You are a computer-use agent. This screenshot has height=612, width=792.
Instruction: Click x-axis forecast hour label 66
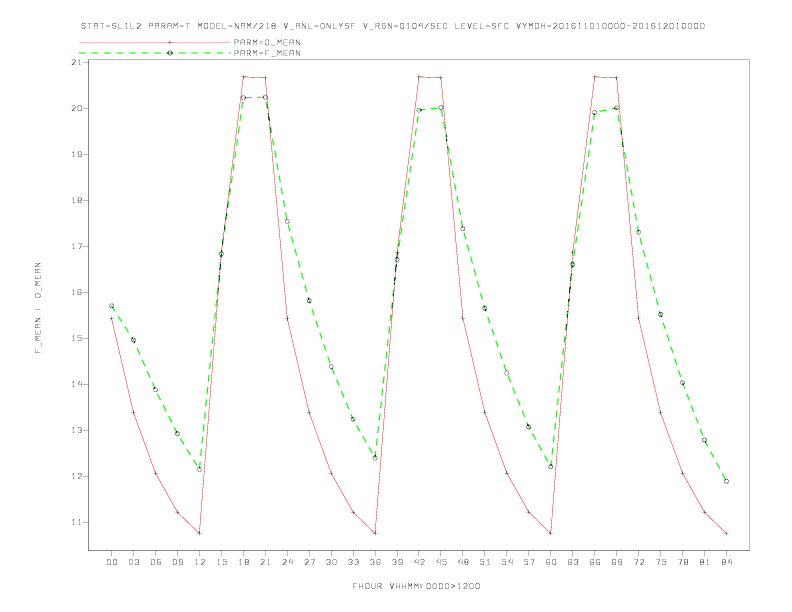[x=595, y=562]
